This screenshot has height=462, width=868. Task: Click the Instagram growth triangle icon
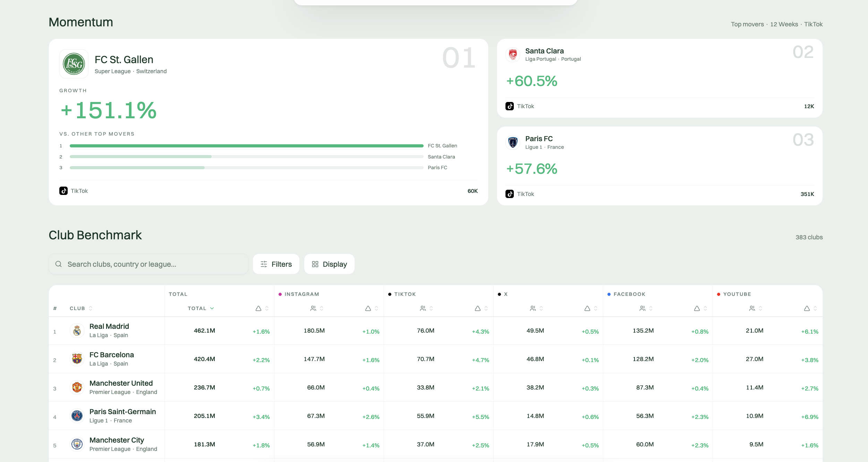point(368,308)
